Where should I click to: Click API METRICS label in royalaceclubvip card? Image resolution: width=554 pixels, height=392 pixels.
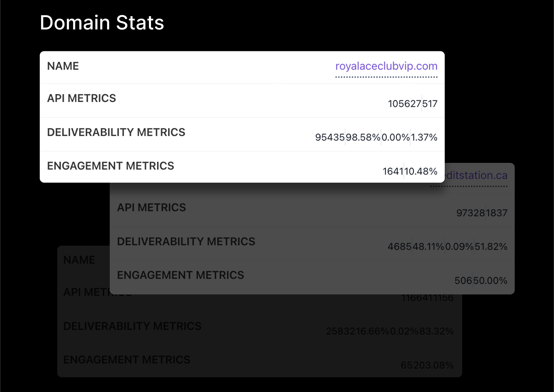click(82, 98)
